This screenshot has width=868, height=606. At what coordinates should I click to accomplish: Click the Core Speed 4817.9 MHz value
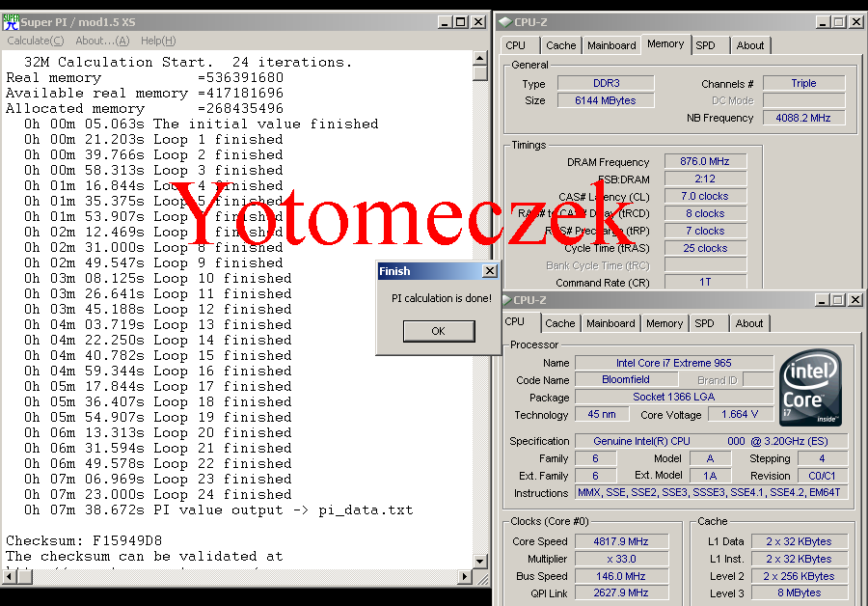(621, 541)
